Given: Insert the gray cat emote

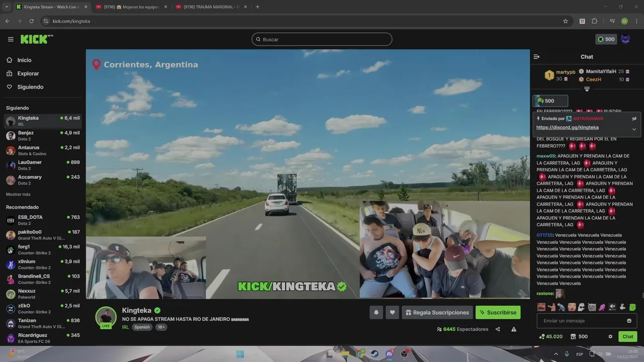Looking at the screenshot, I should point(592,307).
